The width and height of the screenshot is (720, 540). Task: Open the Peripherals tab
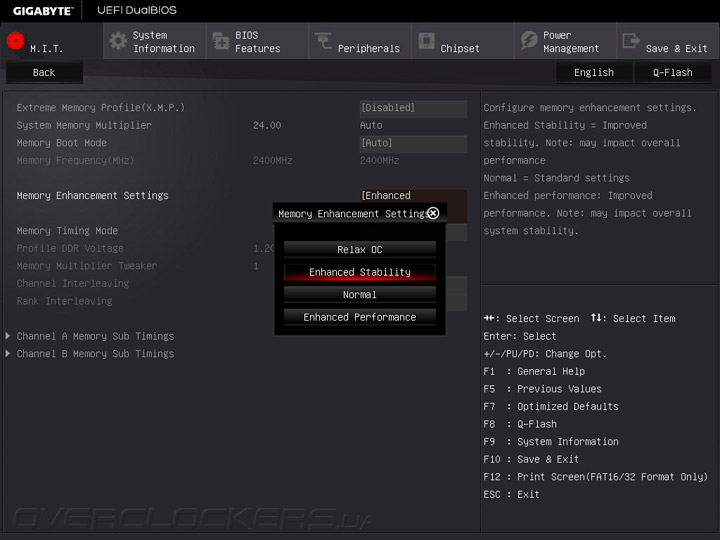pos(360,41)
